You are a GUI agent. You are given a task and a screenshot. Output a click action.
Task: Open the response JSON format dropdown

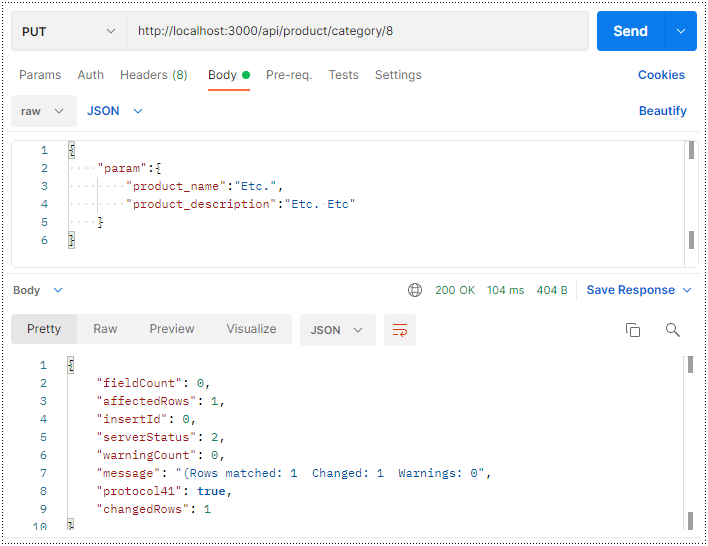[x=337, y=330]
